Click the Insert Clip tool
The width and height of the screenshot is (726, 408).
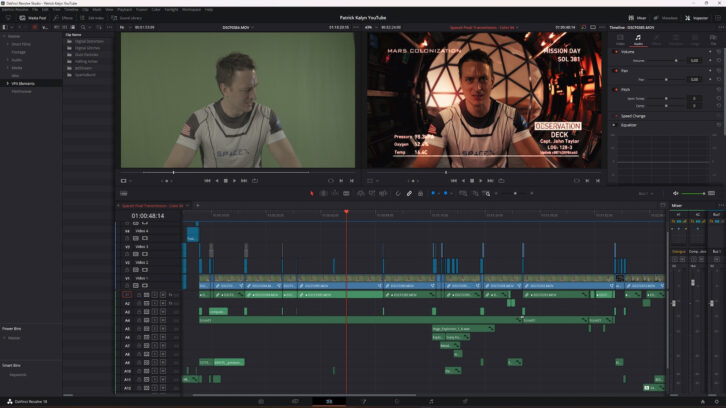pos(360,194)
